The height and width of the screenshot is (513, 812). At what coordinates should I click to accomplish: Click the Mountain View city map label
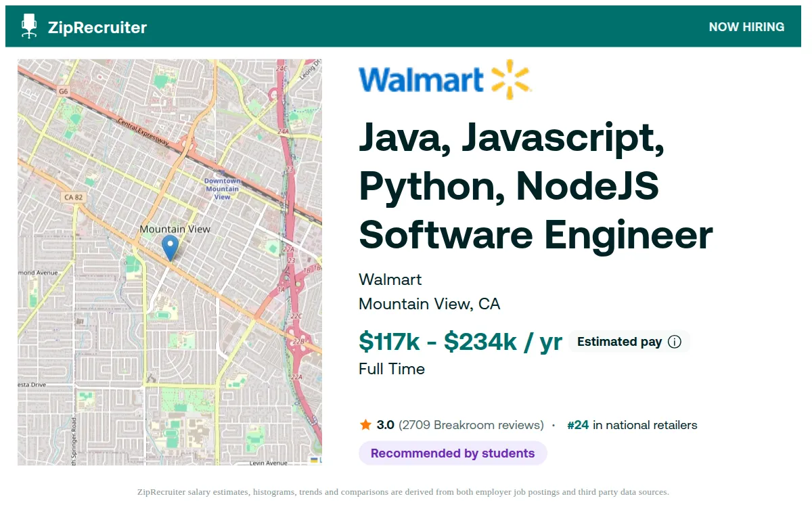[175, 229]
